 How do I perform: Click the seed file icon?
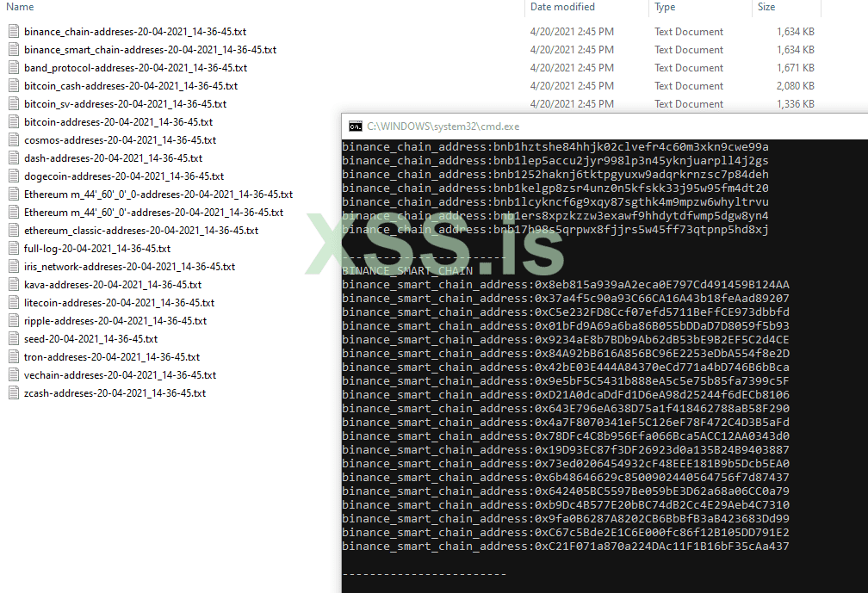pos(14,338)
